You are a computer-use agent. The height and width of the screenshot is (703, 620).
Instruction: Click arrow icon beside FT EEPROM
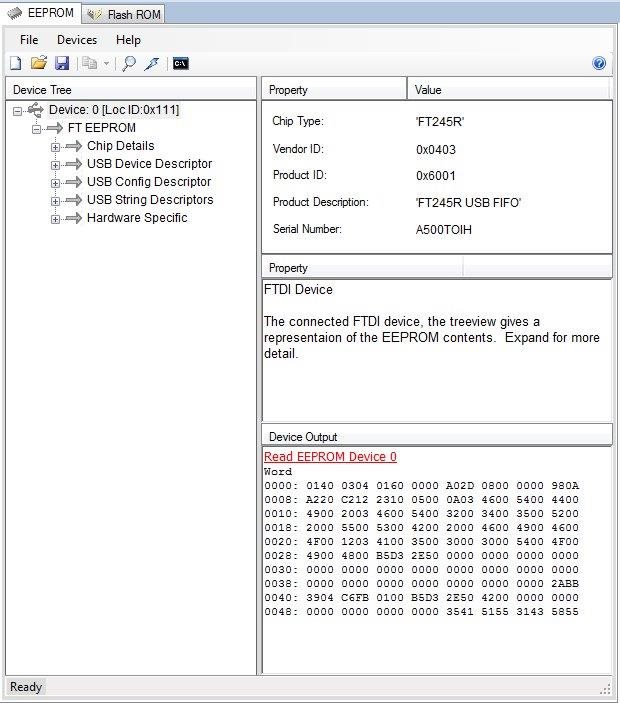click(x=55, y=128)
